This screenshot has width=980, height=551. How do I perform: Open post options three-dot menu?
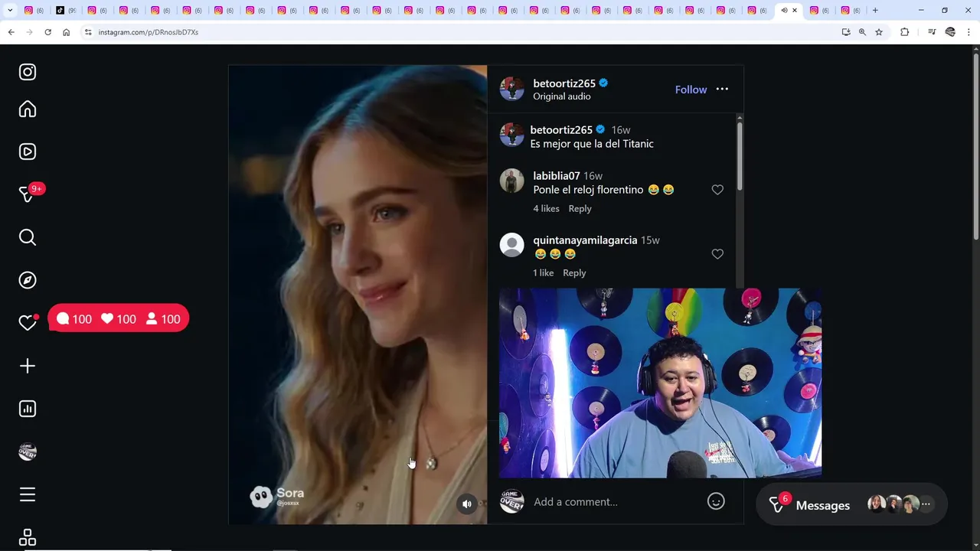[722, 90]
